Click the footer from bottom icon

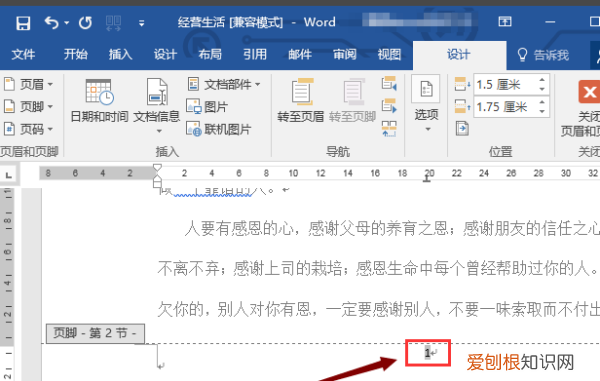point(462,106)
